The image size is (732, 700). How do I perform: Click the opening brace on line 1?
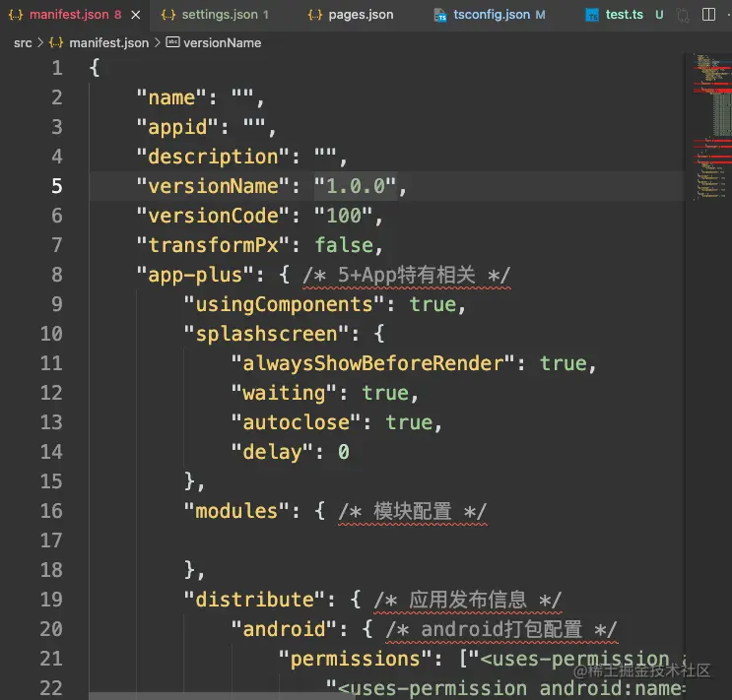click(95, 68)
